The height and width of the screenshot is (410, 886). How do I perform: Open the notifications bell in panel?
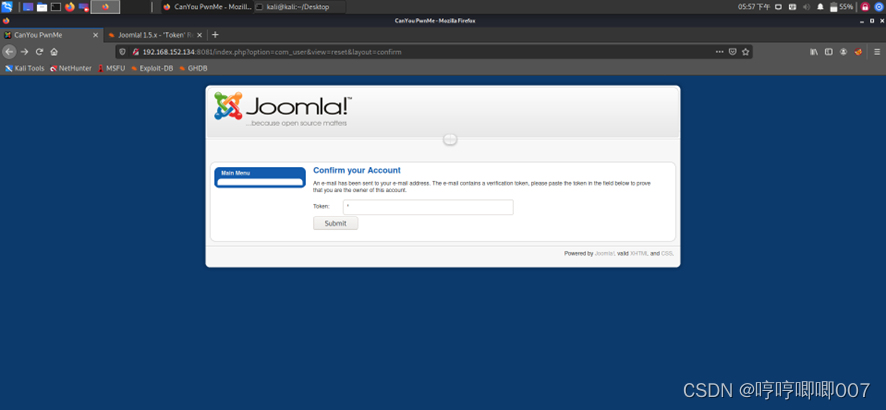pos(820,7)
